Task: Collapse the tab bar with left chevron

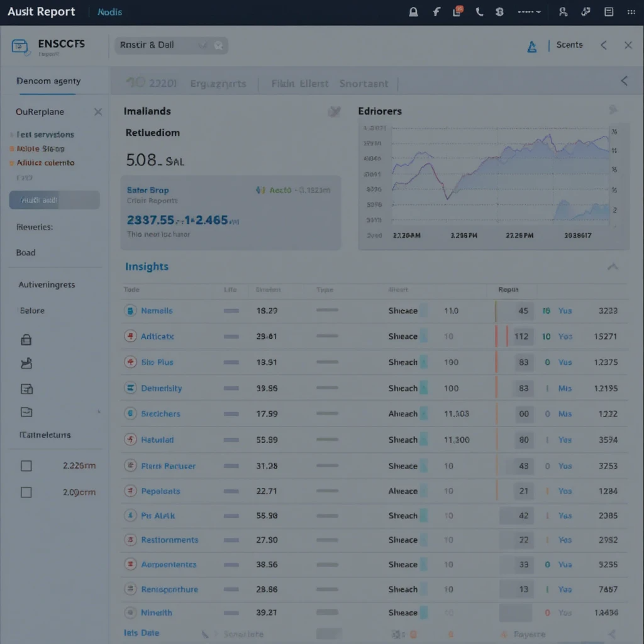Action: pyautogui.click(x=624, y=81)
